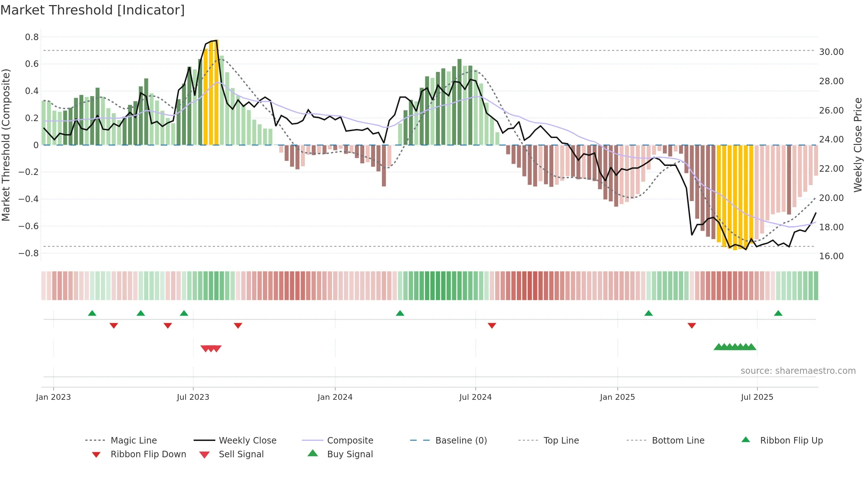
Task: Toggle the Ribbon Flip Down legend entry
Action: [138, 454]
